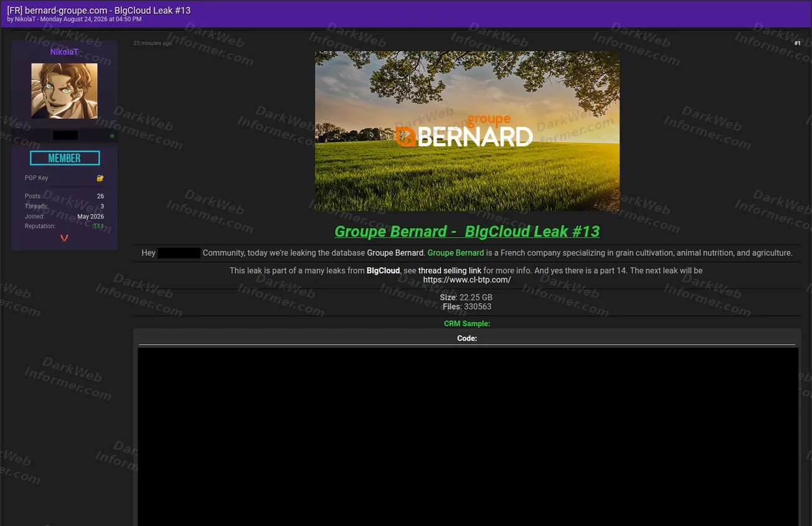Click the Threads count 3
This screenshot has height=526, width=812.
[x=102, y=206]
